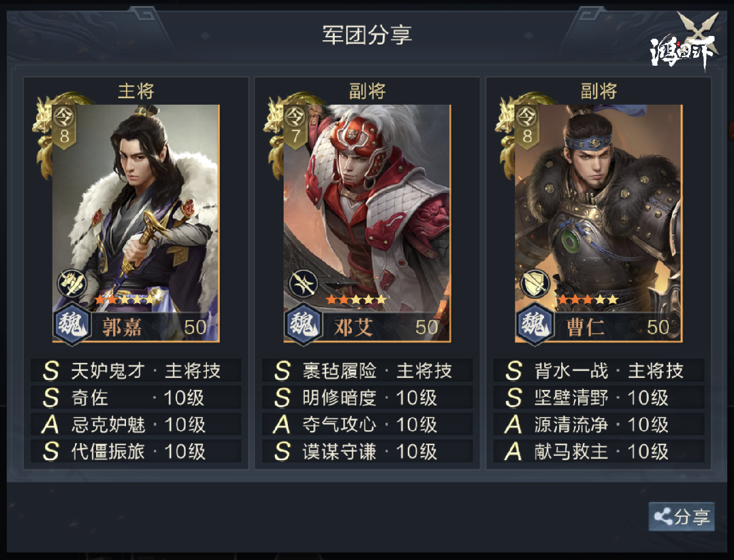View the 背水一战 skill details
Viewport: 734px width, 560px height.
tap(598, 371)
